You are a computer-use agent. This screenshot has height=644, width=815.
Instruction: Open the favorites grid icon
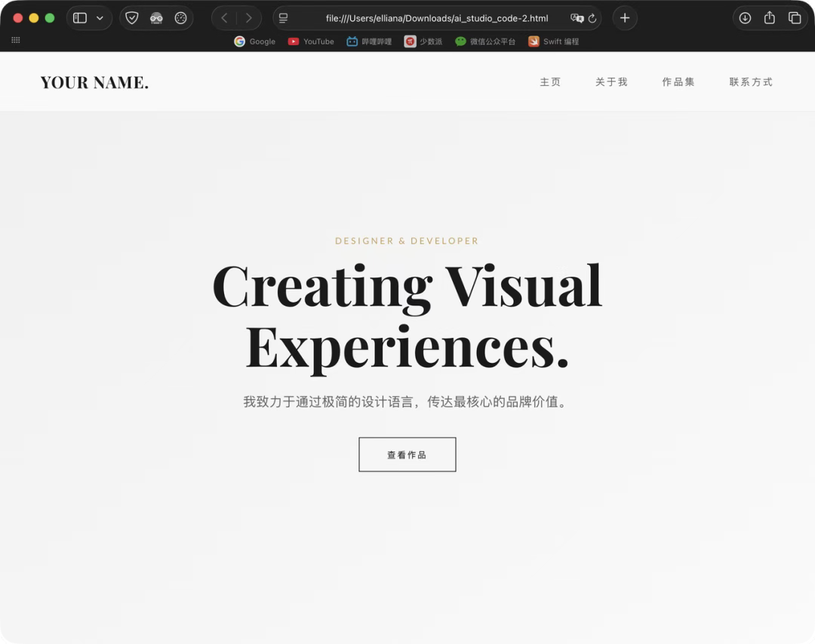point(16,40)
